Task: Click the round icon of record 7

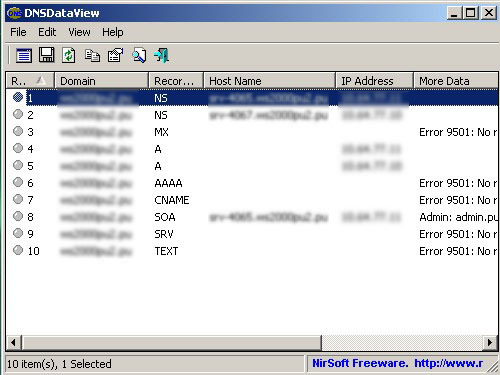Action: pyautogui.click(x=18, y=199)
